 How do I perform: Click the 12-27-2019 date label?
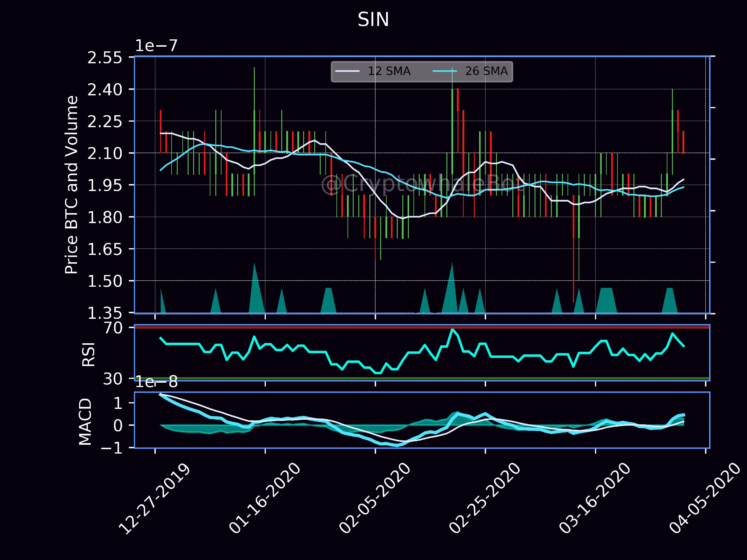[154, 498]
